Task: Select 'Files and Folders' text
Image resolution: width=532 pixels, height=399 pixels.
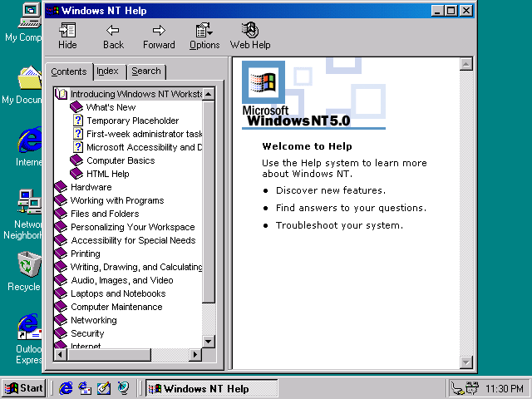Action: [x=105, y=214]
